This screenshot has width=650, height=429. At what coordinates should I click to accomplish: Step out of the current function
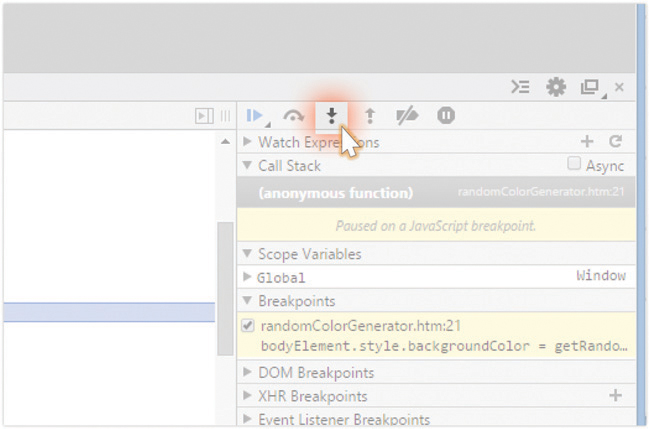pos(369,116)
